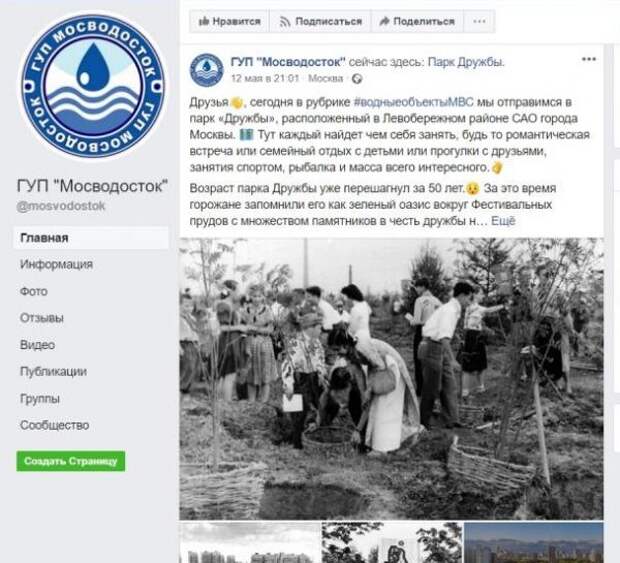Open the page toolbar's more options ellipsis
The width and height of the screenshot is (620, 563).
click(x=479, y=21)
